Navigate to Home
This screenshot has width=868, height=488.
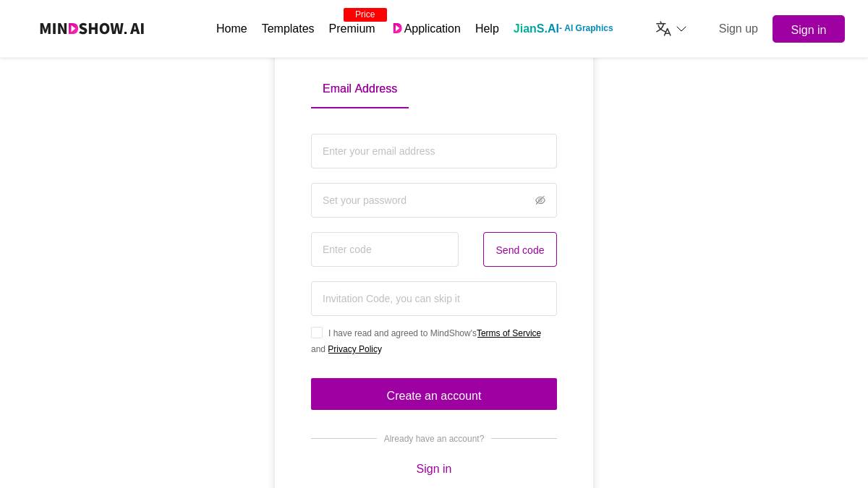point(231,28)
